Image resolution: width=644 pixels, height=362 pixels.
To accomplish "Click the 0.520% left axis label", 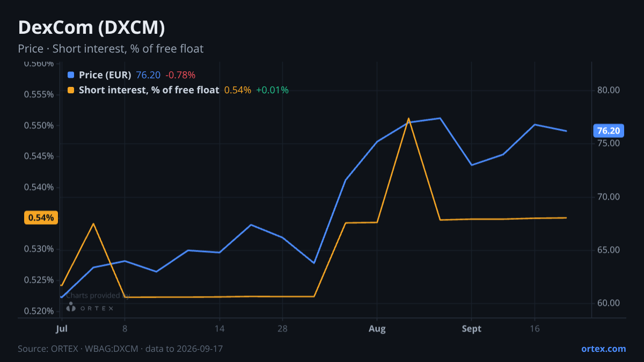I will tap(39, 311).
